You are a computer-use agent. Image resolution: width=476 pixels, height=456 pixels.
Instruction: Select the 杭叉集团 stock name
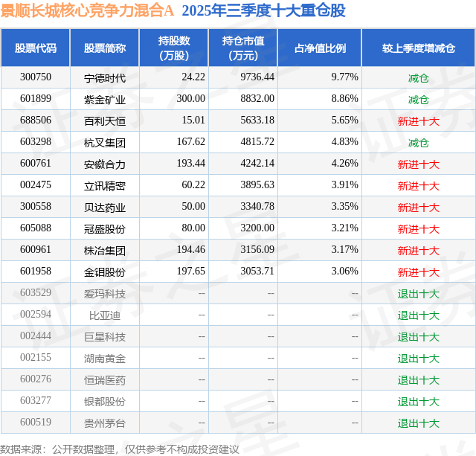pyautogui.click(x=105, y=143)
